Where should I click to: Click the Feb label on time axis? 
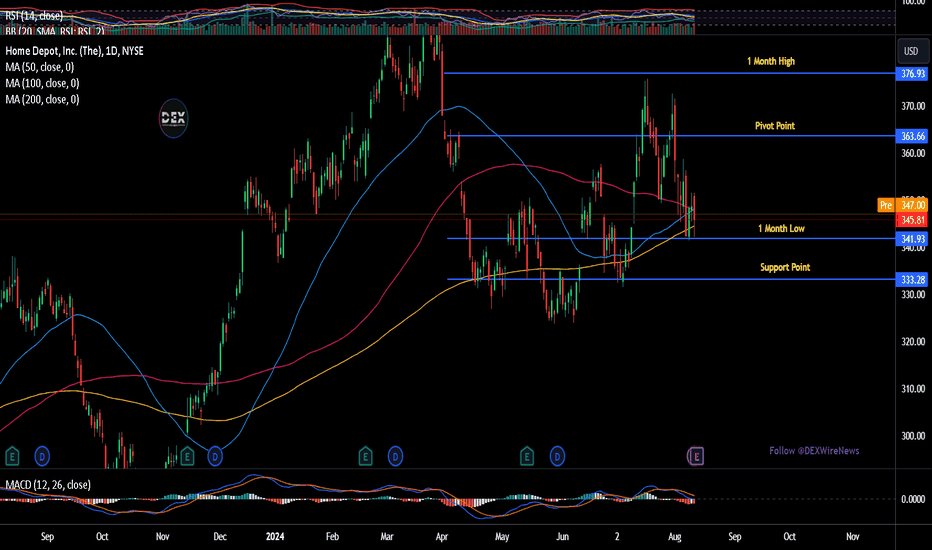click(x=332, y=536)
